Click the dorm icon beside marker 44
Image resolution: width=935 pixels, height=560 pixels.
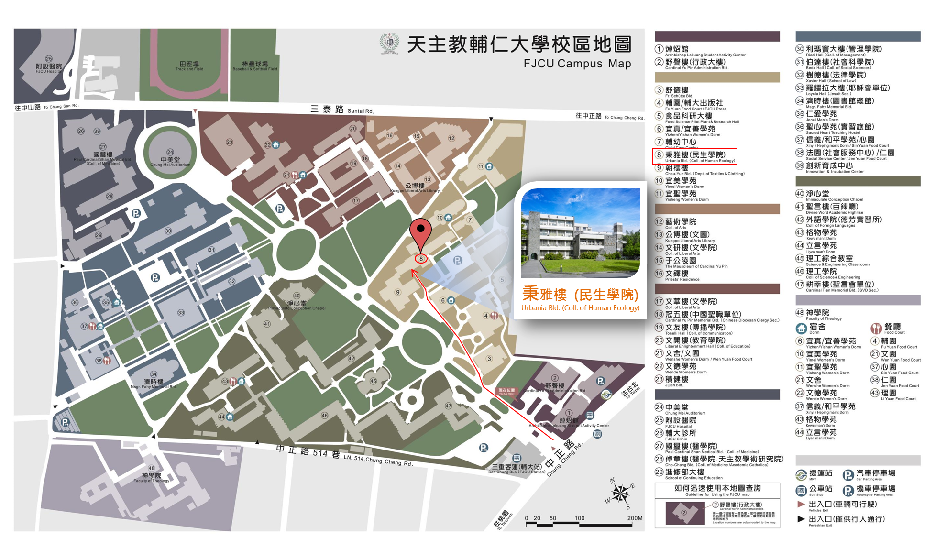230,417
